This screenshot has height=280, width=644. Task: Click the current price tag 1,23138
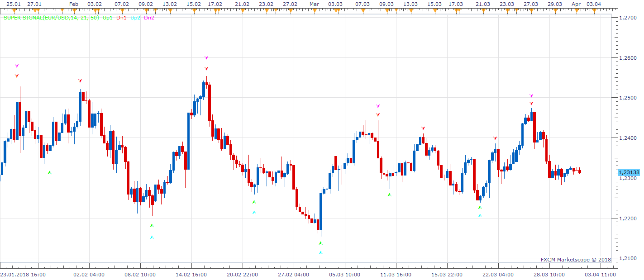[629, 172]
